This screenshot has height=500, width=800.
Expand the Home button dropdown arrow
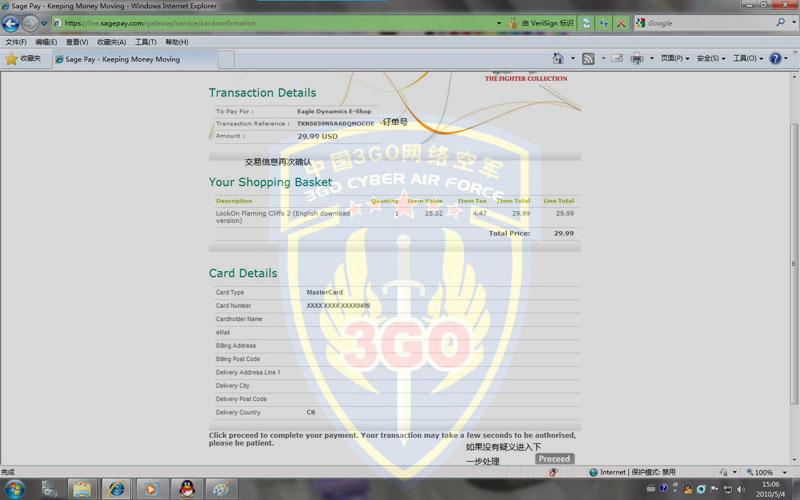point(572,58)
